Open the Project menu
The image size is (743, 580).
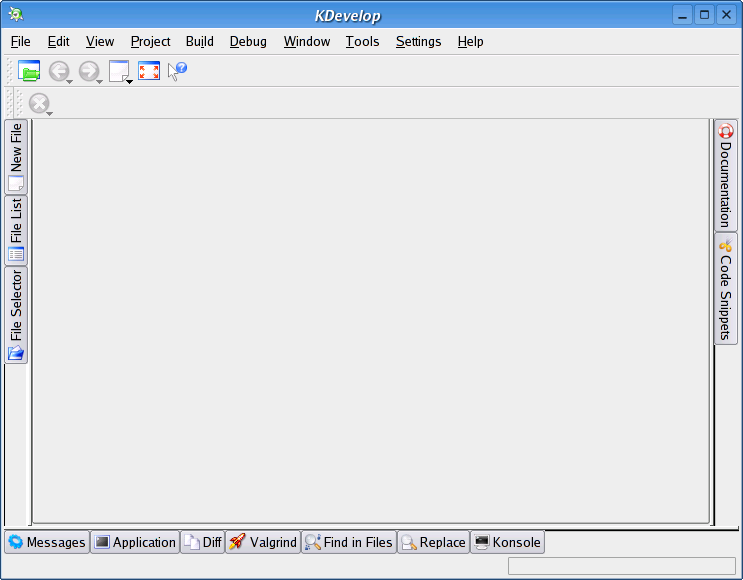pyautogui.click(x=150, y=41)
